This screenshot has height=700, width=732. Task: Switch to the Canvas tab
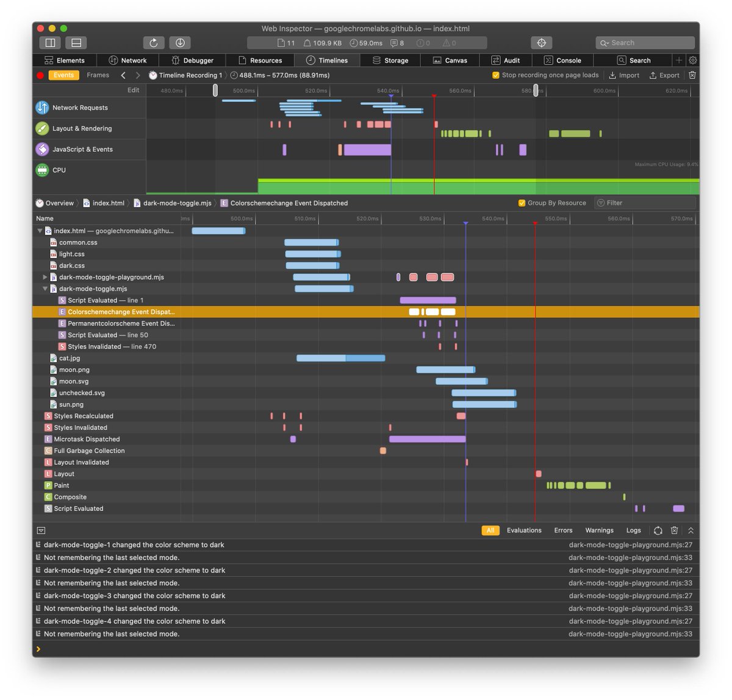[450, 60]
